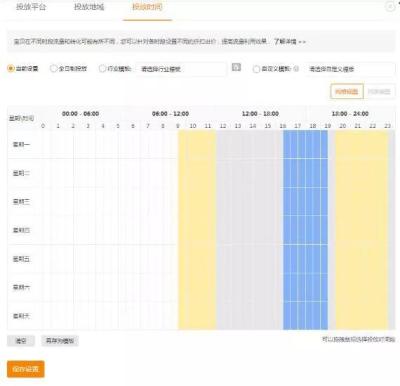
Task: Click hour 17 column header
Action: tap(298, 126)
